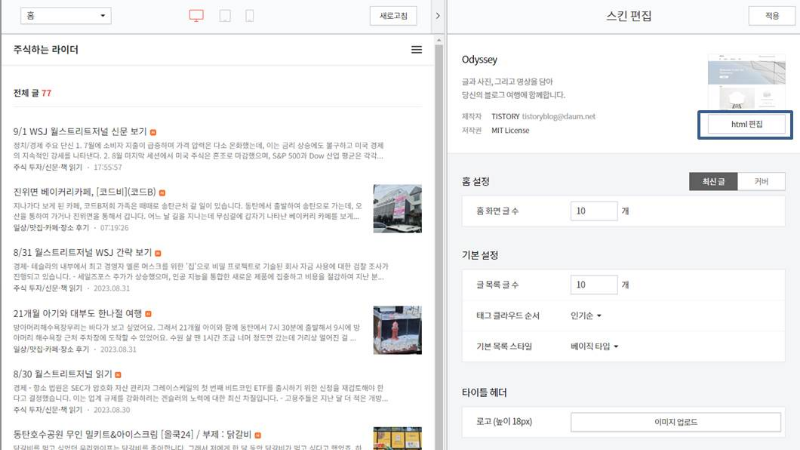Open post 9/1 WSJ 월스트리트저널 신문 보기
The width and height of the screenshot is (800, 450).
click(x=80, y=132)
